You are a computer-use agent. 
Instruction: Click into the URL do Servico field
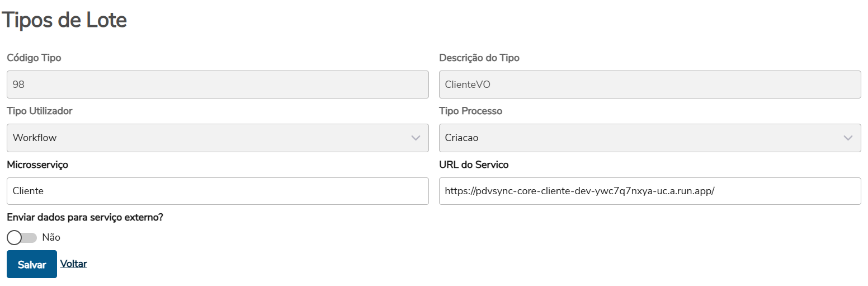[649, 191]
